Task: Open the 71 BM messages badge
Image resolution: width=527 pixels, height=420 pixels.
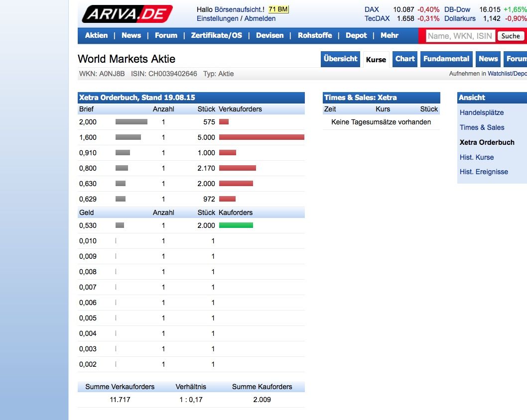Action: [278, 9]
